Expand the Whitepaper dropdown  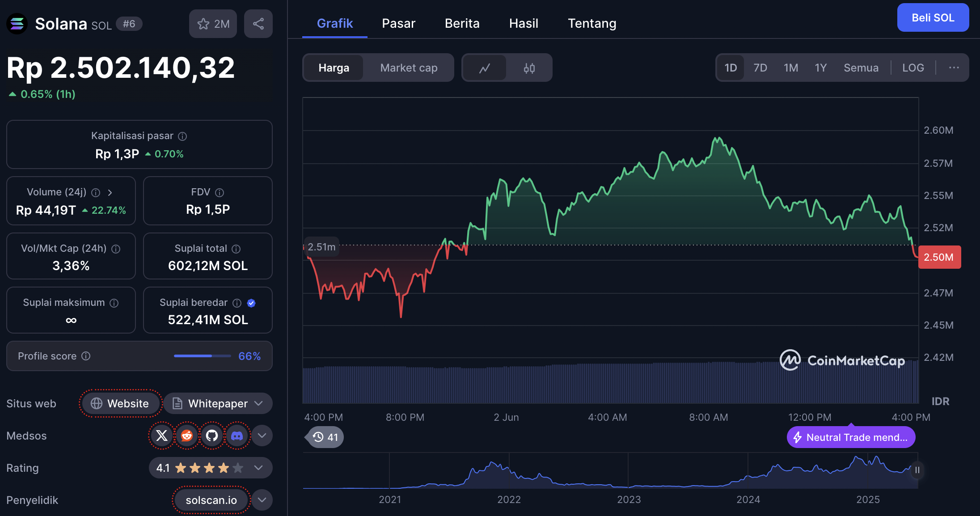point(218,403)
